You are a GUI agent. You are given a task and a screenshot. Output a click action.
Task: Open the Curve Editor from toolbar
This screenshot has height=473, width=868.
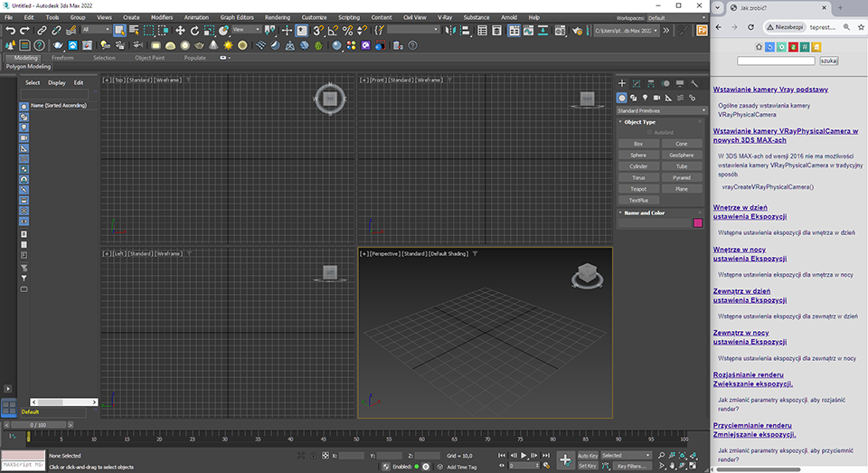pyautogui.click(x=529, y=31)
